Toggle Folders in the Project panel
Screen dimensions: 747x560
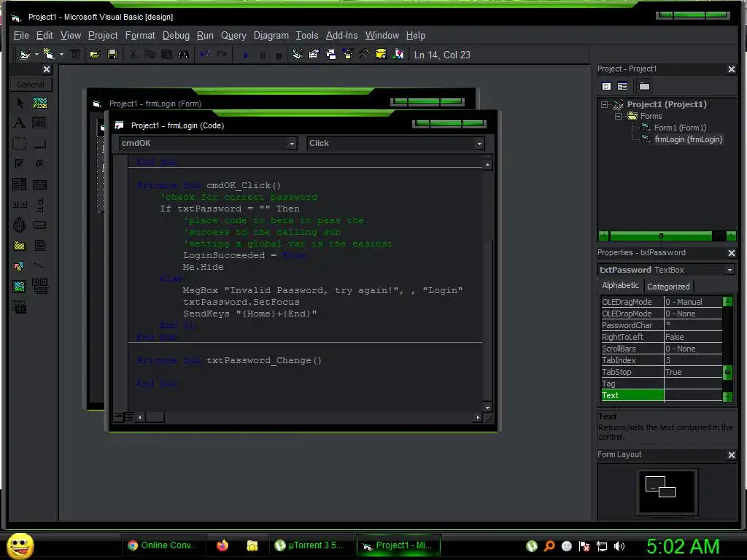pyautogui.click(x=645, y=86)
